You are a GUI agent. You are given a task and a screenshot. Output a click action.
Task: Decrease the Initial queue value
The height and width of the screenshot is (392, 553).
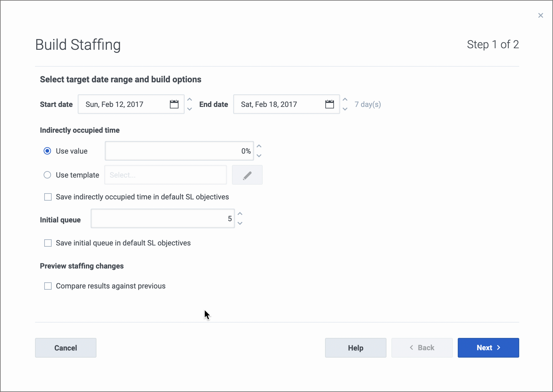tap(240, 223)
